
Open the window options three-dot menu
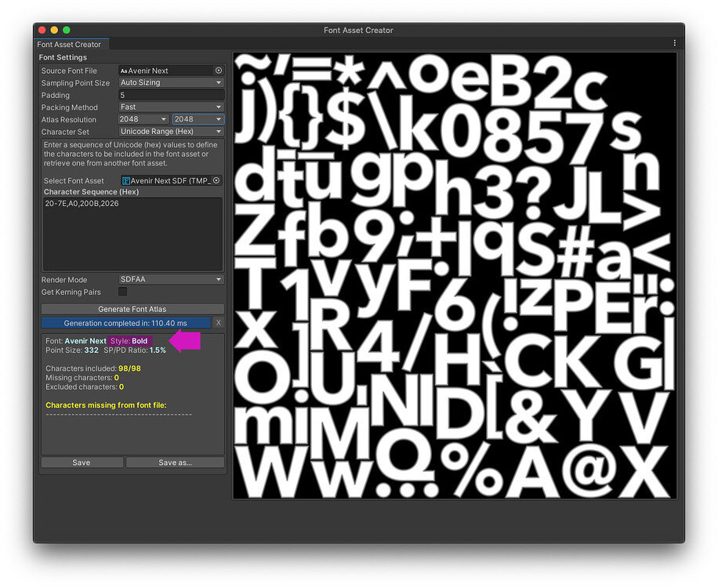(x=675, y=43)
